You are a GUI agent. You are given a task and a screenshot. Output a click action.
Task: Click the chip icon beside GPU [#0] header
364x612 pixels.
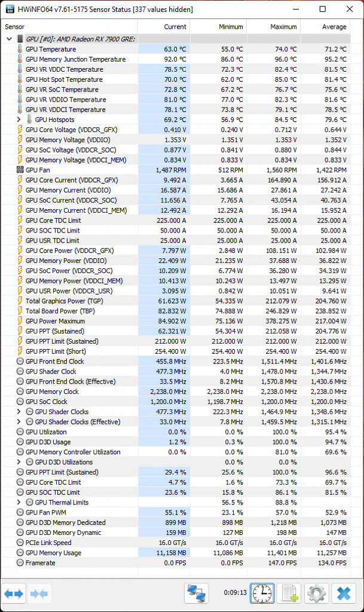click(x=20, y=39)
